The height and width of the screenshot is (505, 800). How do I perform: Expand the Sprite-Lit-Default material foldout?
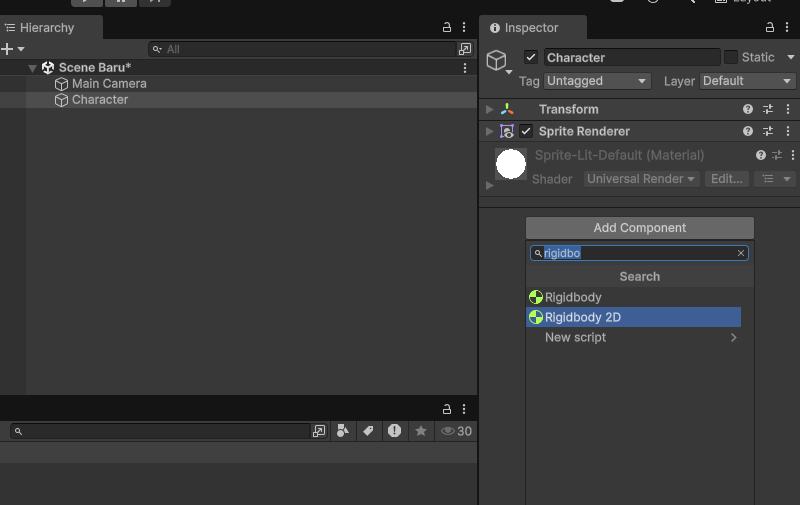(x=489, y=186)
